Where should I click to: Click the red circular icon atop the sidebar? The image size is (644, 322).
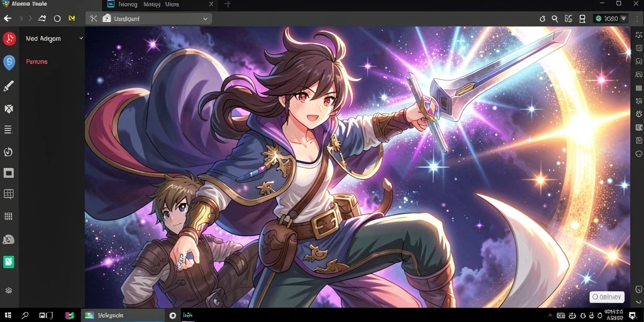pyautogui.click(x=9, y=39)
